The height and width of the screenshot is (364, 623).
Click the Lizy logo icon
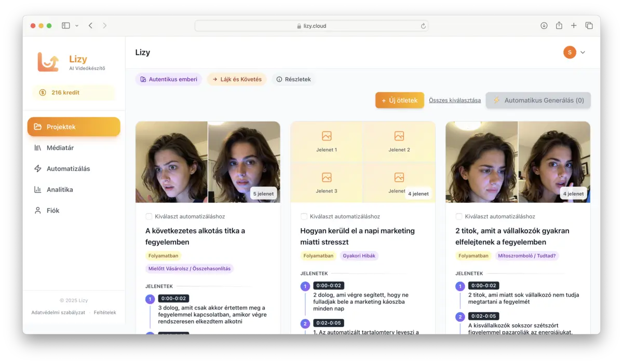pos(48,62)
